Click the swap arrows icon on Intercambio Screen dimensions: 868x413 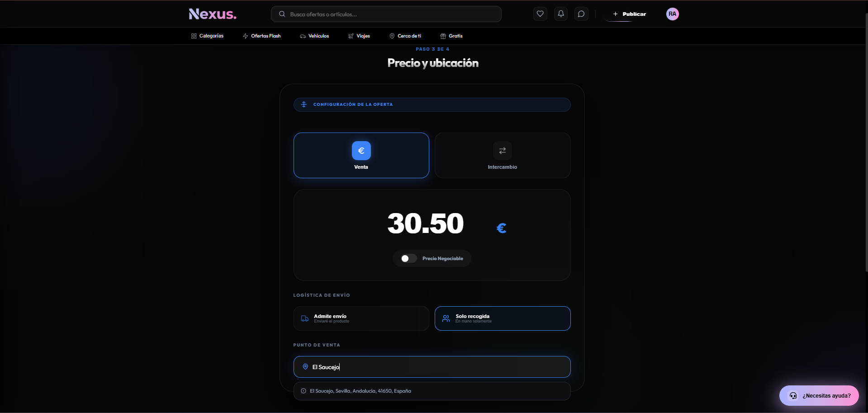503,151
